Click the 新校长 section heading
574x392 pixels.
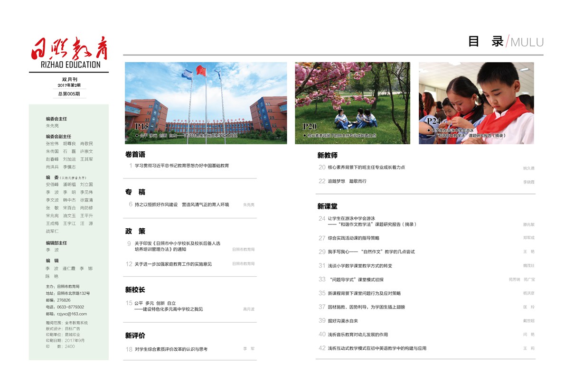click(x=135, y=290)
